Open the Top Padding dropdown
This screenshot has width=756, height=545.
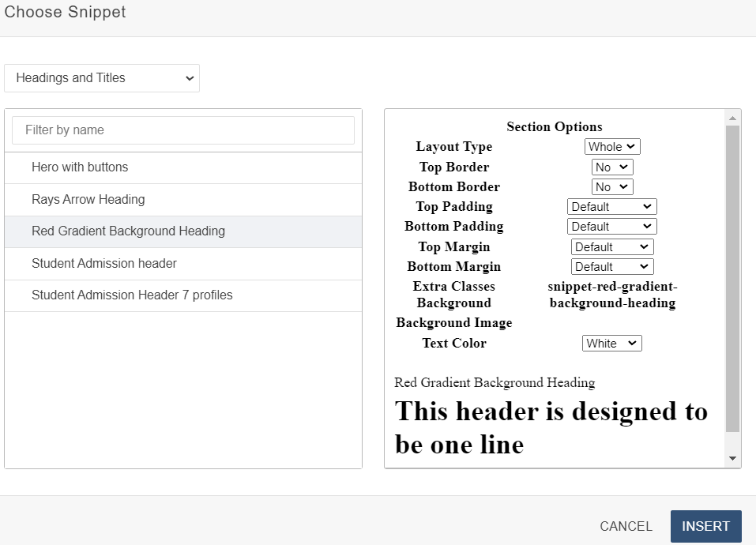click(x=612, y=207)
